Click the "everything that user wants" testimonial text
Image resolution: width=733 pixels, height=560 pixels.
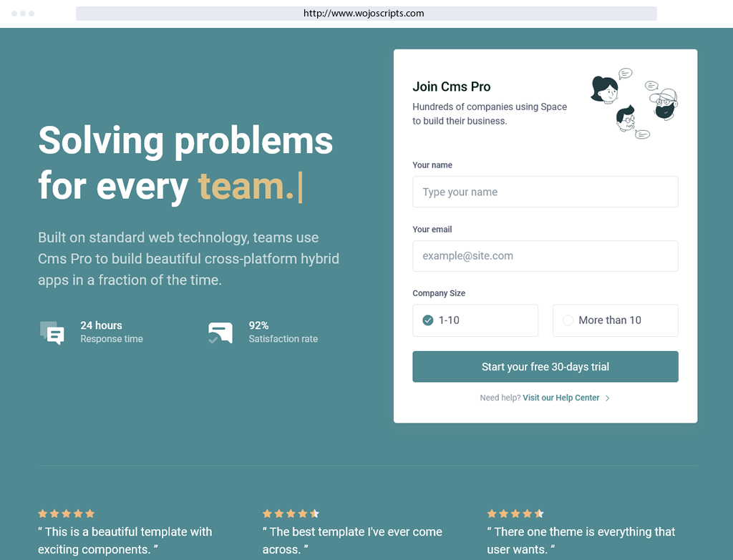(581, 540)
